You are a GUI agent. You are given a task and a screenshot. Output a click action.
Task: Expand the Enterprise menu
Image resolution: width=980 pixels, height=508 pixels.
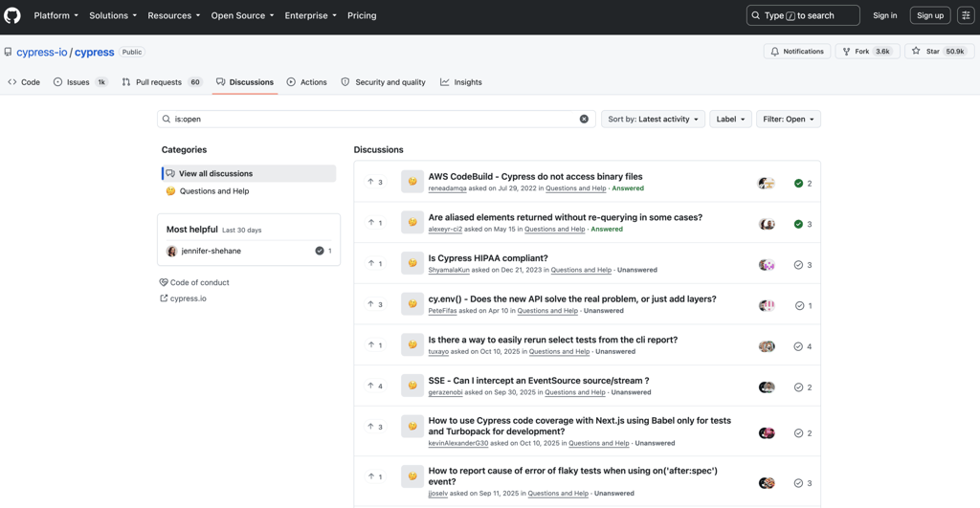(311, 15)
